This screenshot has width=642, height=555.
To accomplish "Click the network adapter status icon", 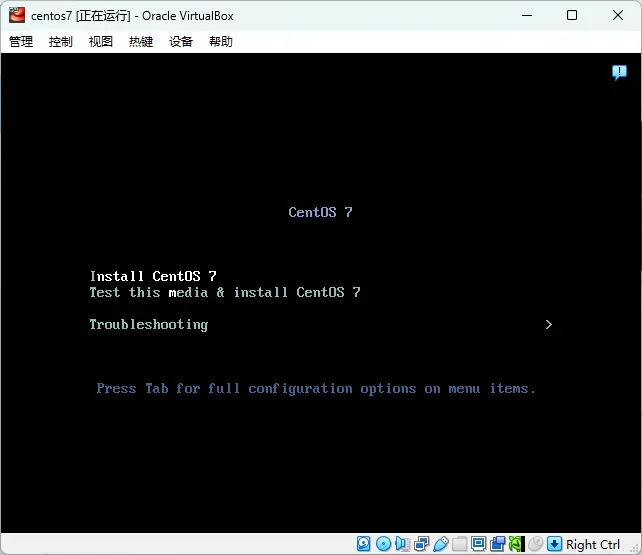I will (421, 544).
